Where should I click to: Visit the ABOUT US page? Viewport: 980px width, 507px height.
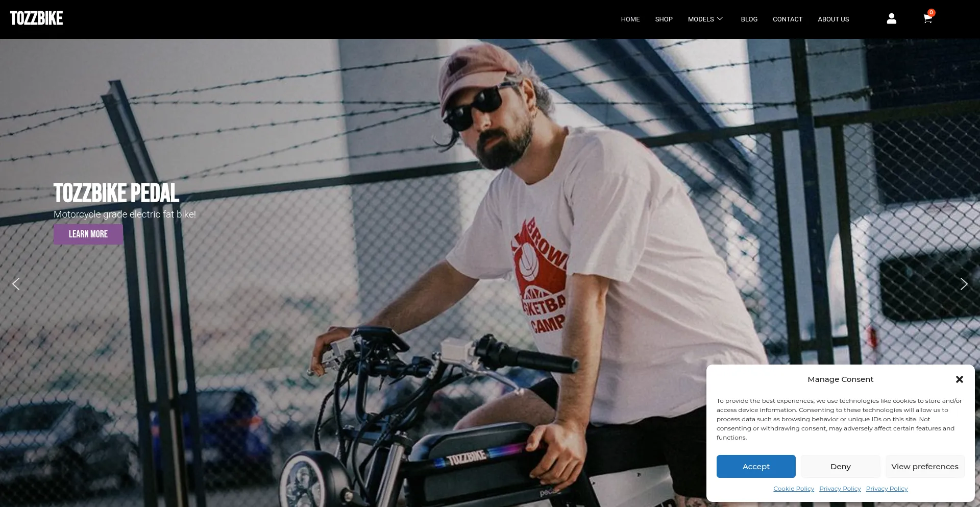[833, 19]
